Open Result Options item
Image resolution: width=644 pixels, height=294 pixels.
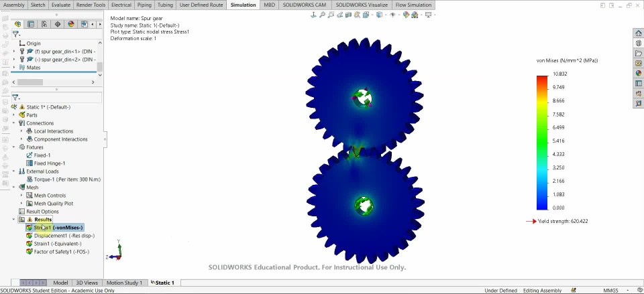pos(39,212)
